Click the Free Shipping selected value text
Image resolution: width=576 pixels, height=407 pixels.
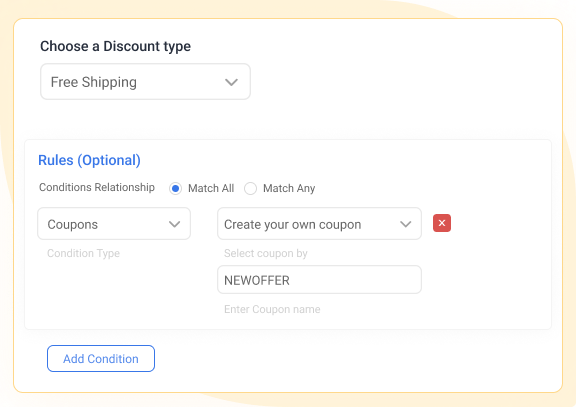tap(94, 82)
